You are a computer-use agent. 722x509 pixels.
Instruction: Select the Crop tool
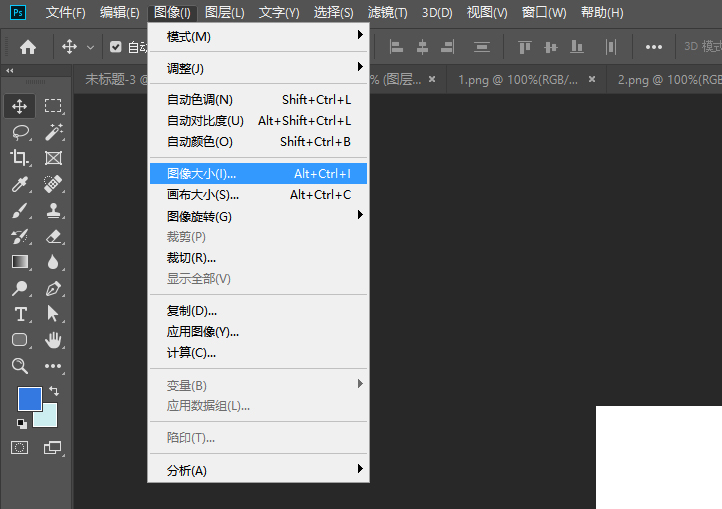pos(19,158)
